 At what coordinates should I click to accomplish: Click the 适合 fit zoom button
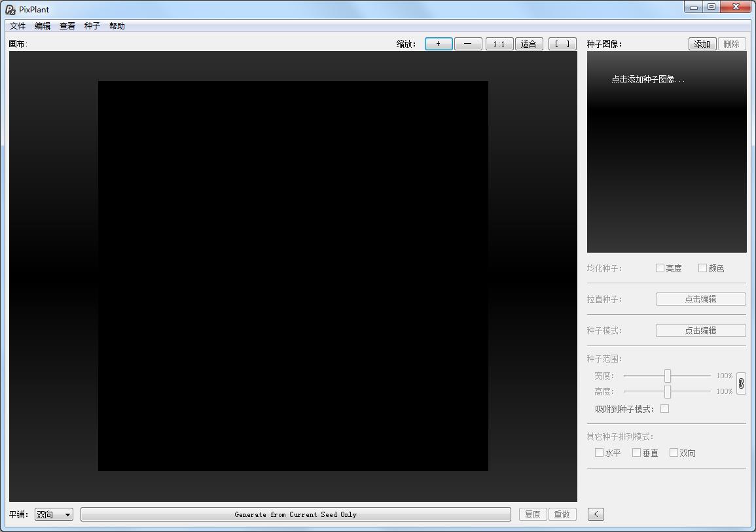[x=529, y=44]
